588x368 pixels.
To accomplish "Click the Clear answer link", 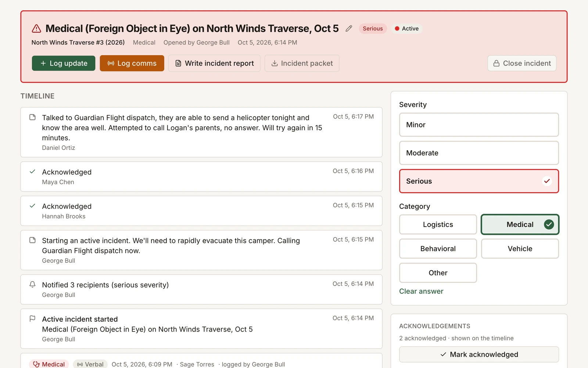I will point(421,291).
